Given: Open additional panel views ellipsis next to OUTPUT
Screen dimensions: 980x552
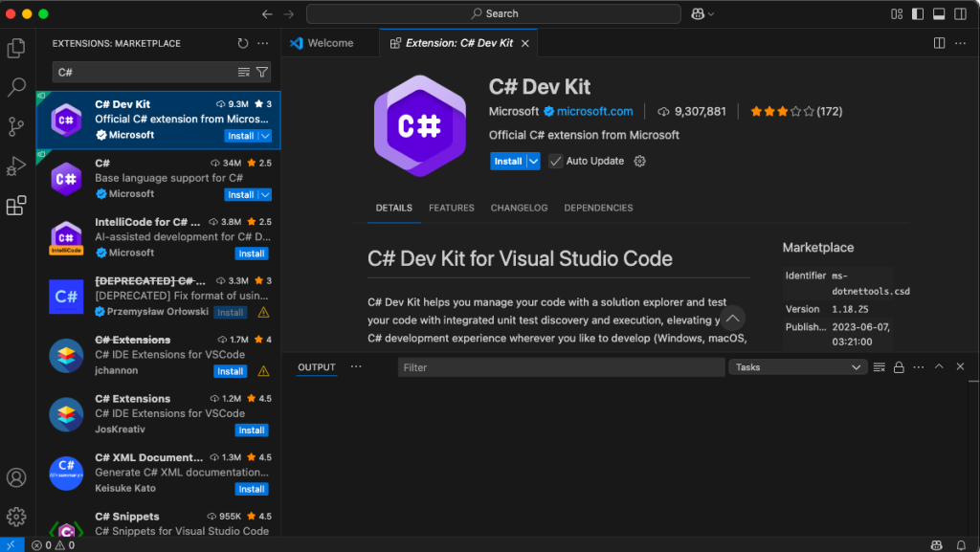Looking at the screenshot, I should (x=356, y=367).
